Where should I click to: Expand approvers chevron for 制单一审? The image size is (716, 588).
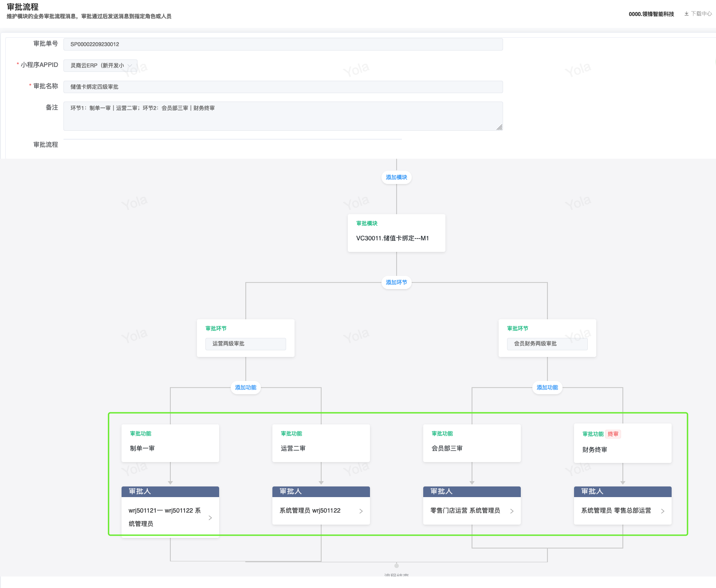[x=210, y=517]
